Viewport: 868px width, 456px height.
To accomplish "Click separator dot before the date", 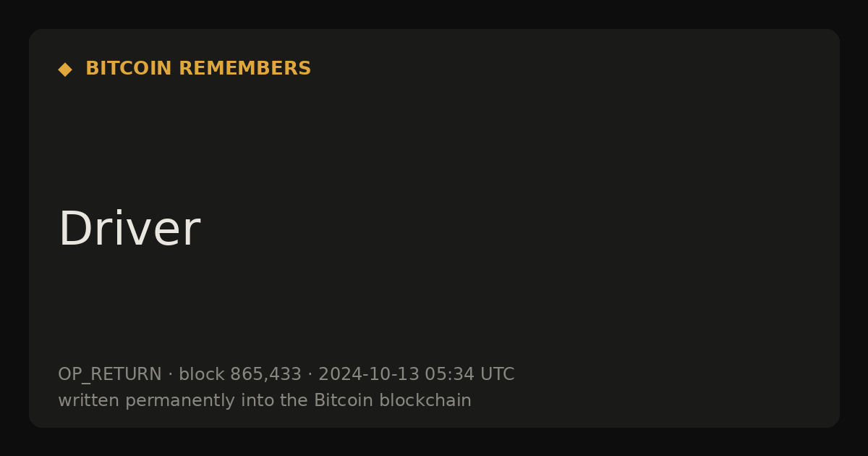I will coord(310,375).
